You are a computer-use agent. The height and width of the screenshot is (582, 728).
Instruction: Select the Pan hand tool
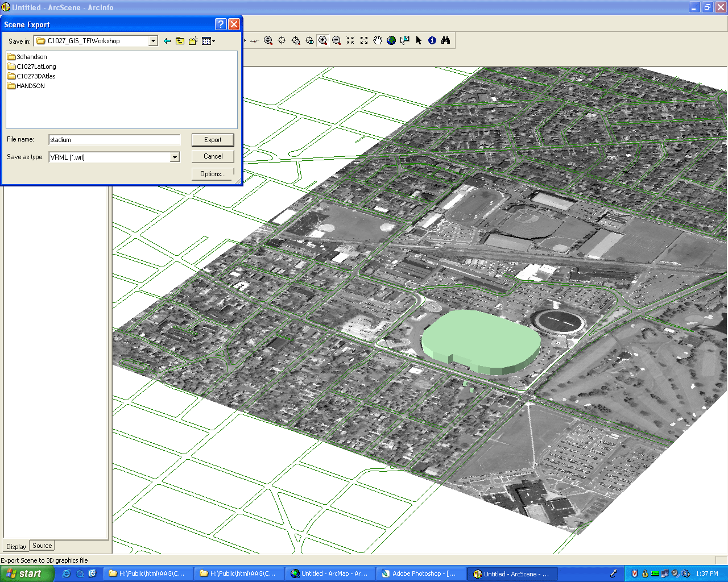[378, 40]
